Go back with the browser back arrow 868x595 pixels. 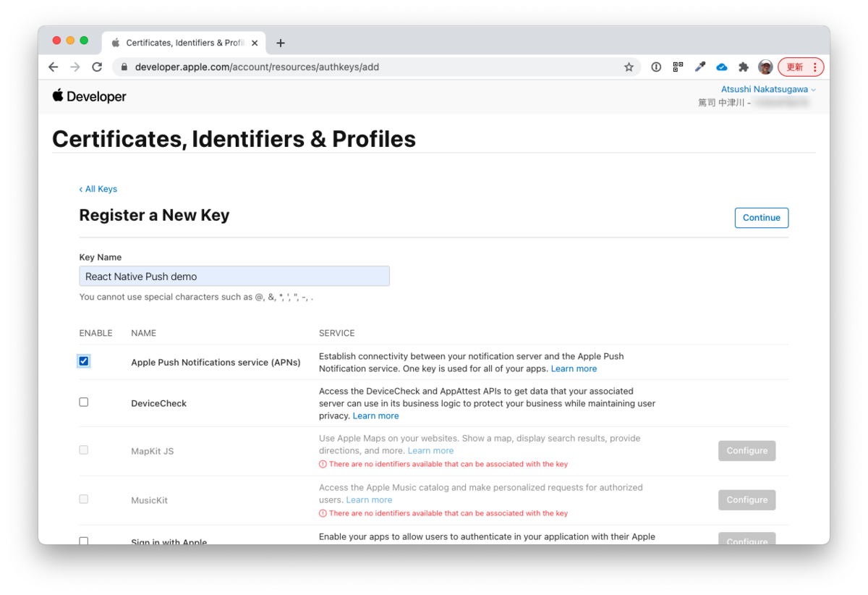tap(54, 67)
